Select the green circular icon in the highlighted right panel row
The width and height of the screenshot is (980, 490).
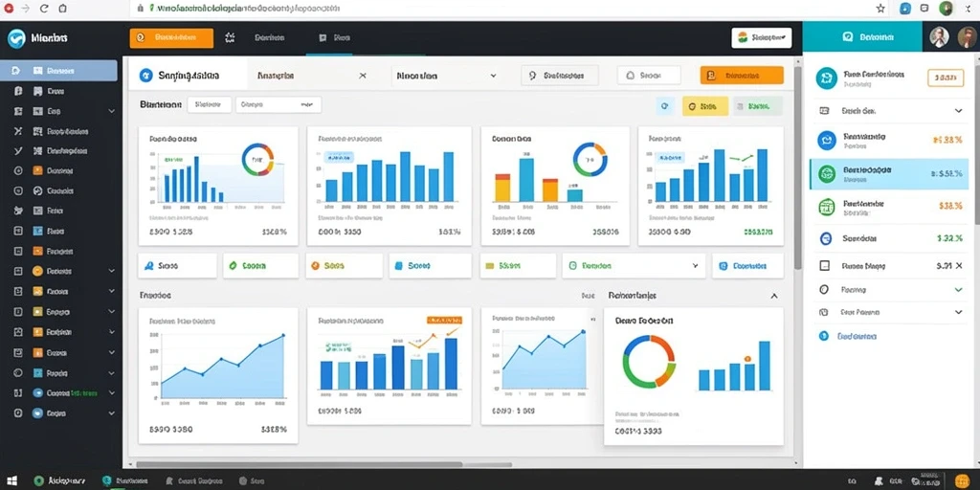point(827,174)
